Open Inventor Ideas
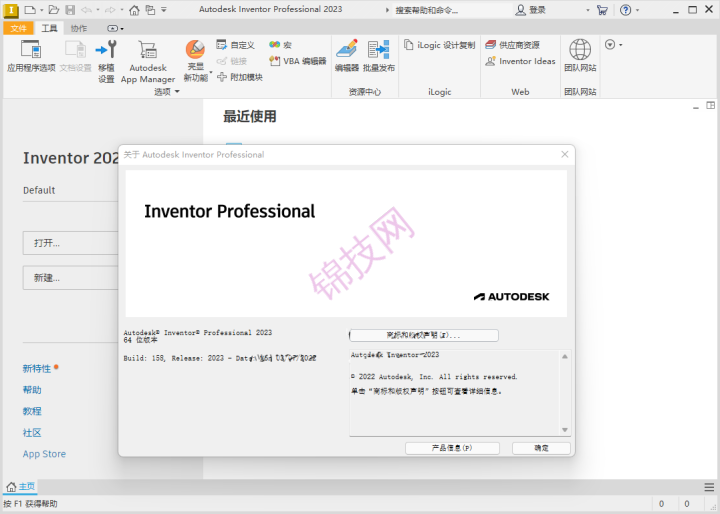Viewport: 720px width, 514px height. [x=520, y=61]
